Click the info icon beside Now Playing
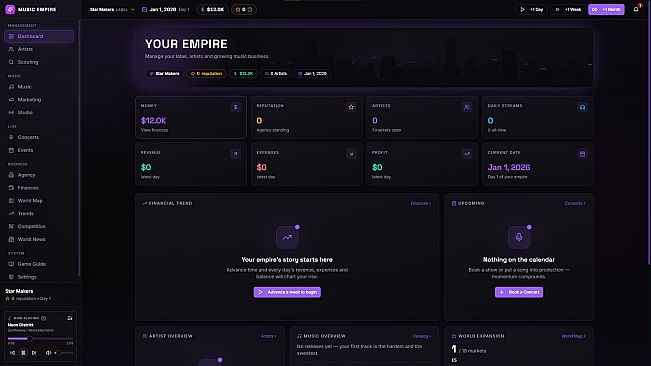 click(x=43, y=318)
